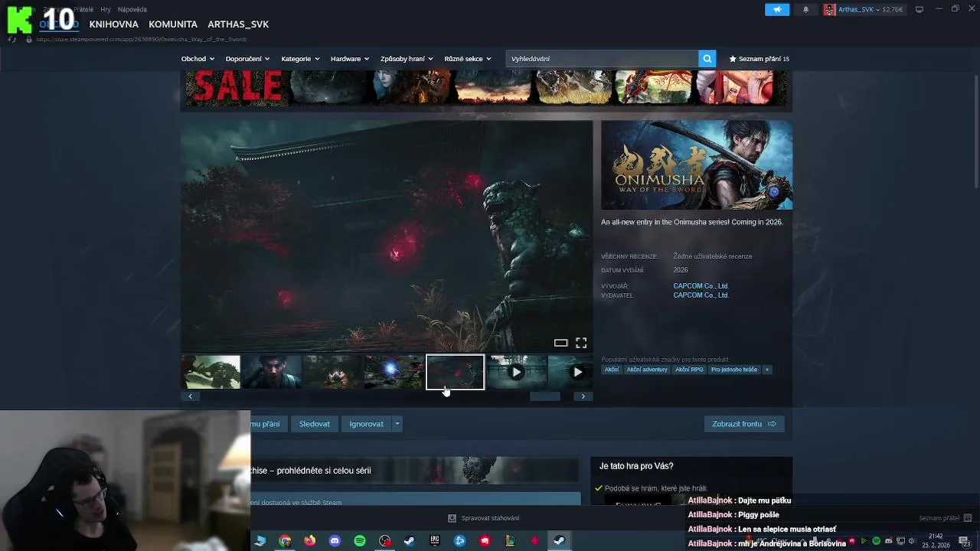Click the blue search magnifier button
The width and height of the screenshot is (980, 551).
point(707,58)
